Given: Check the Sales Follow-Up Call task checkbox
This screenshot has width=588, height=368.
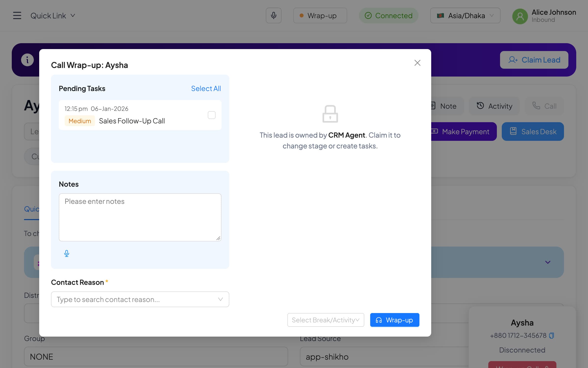Looking at the screenshot, I should 212,115.
